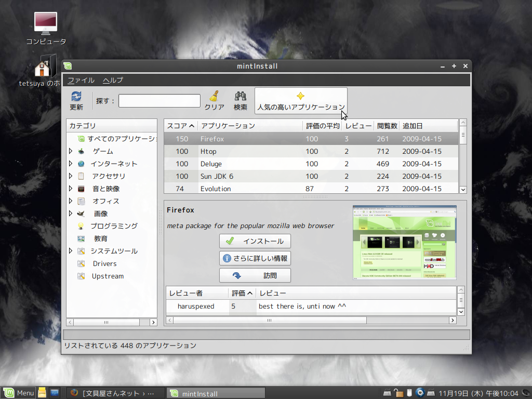The height and width of the screenshot is (399, 532).
Task: Expand the 画像 category arrow
Action: [71, 214]
